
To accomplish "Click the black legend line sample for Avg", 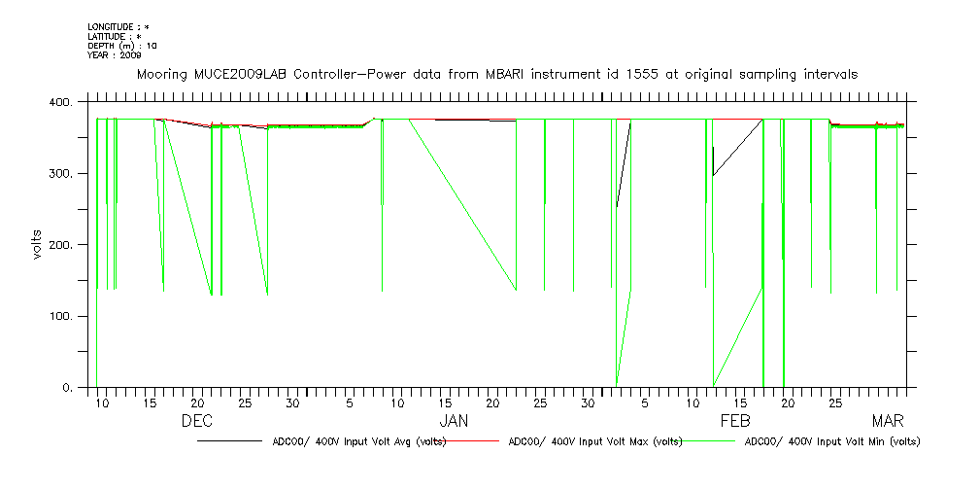I will coord(229,441).
